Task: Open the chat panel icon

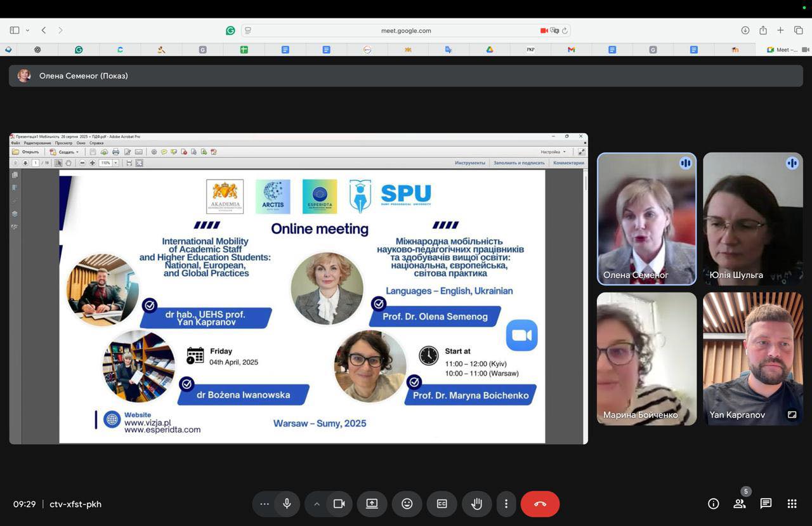Action: [766, 504]
